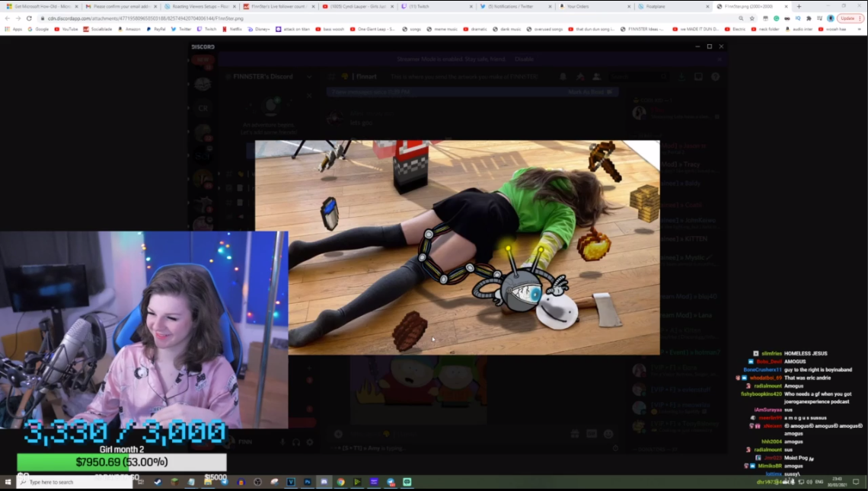
Task: Switch to 'Roasting Viewers Setups' tab
Action: point(199,7)
